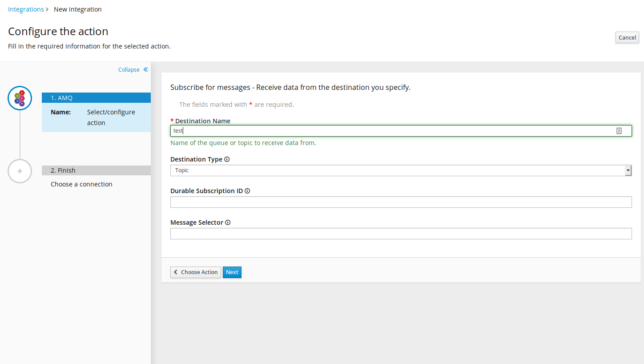Click the Next button
This screenshot has height=364, width=644.
(232, 272)
